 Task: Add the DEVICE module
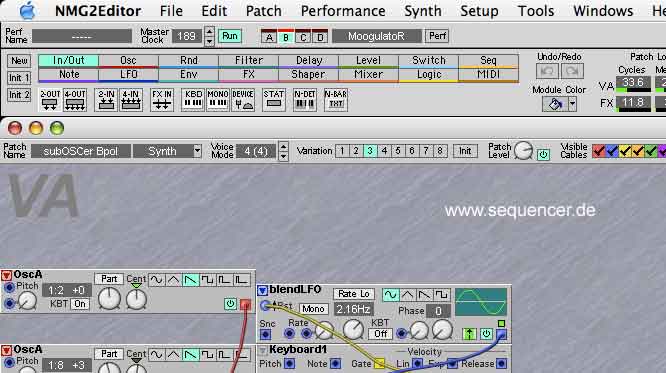point(243,100)
